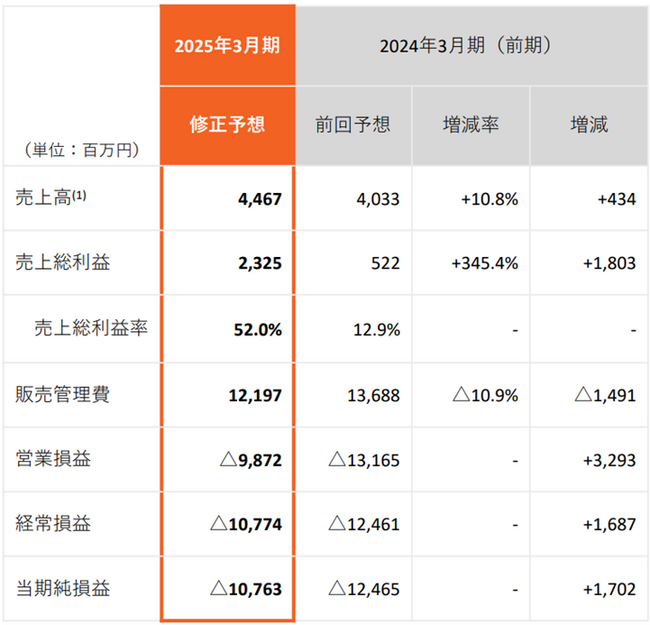Select the 営業損益 row label

pyautogui.click(x=53, y=459)
